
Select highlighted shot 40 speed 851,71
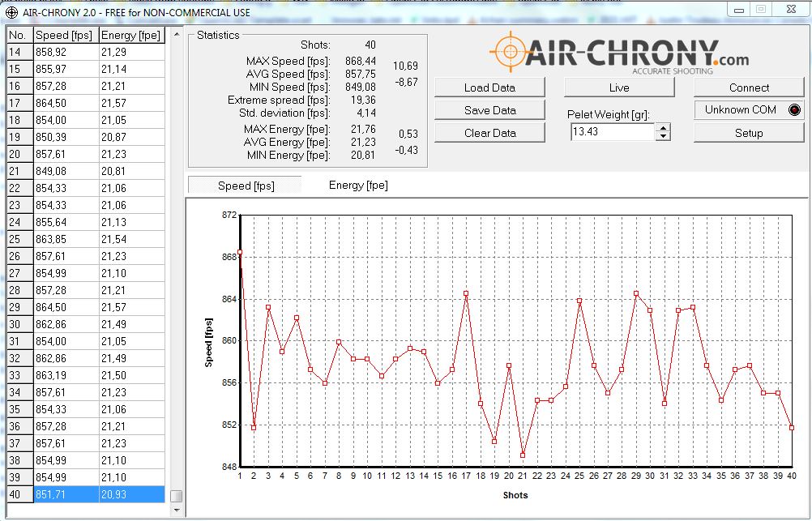(x=66, y=494)
